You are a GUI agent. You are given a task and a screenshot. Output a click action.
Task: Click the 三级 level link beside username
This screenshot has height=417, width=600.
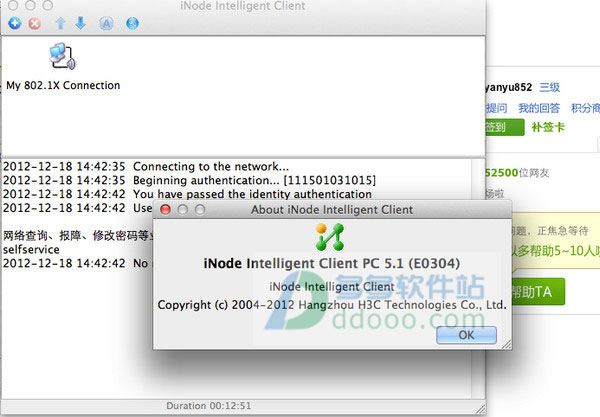click(x=549, y=87)
